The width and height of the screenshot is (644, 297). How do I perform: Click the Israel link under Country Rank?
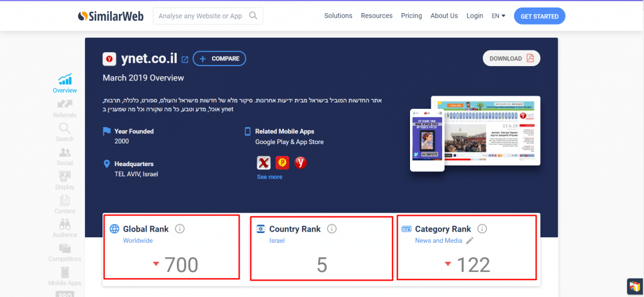277,241
